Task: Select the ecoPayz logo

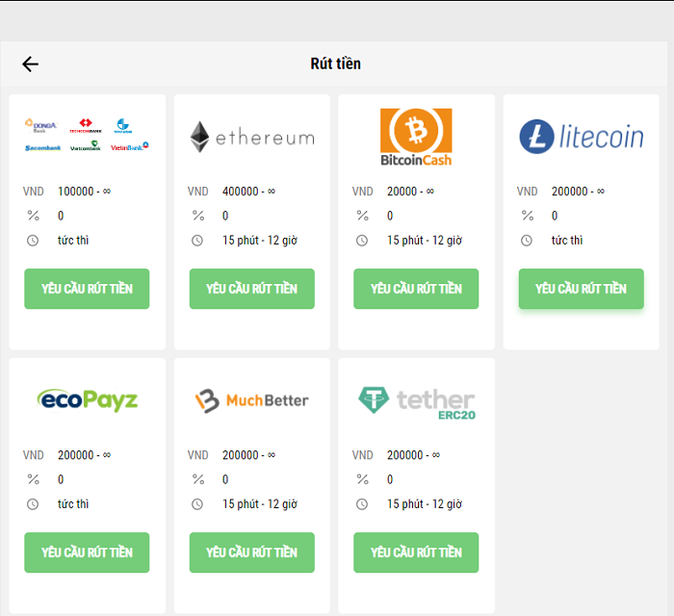Action: [87, 399]
